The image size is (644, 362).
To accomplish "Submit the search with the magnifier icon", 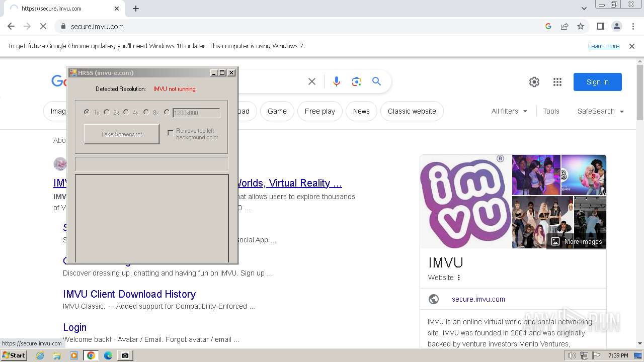I will (376, 81).
